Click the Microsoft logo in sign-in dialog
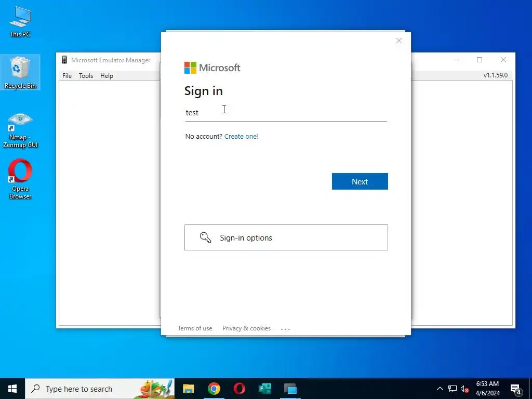Screen dimensions: 532x399 click(x=212, y=68)
